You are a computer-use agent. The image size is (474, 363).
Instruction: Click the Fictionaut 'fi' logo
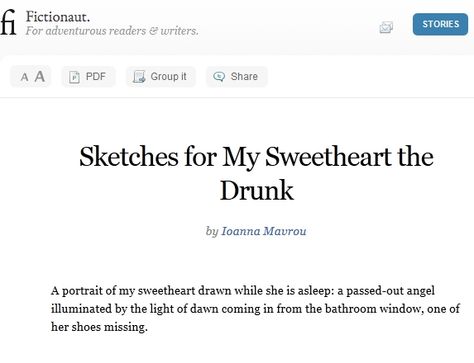pos(8,22)
